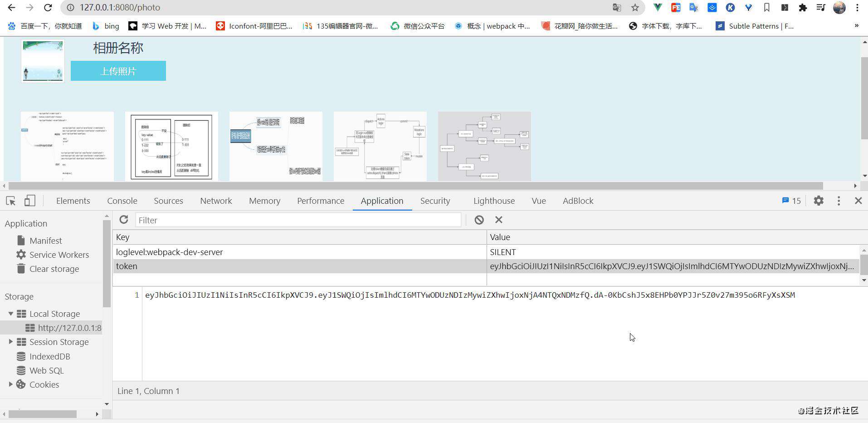The image size is (868, 423).
Task: Open the 微信公众平台 bookmark
Action: (x=418, y=26)
